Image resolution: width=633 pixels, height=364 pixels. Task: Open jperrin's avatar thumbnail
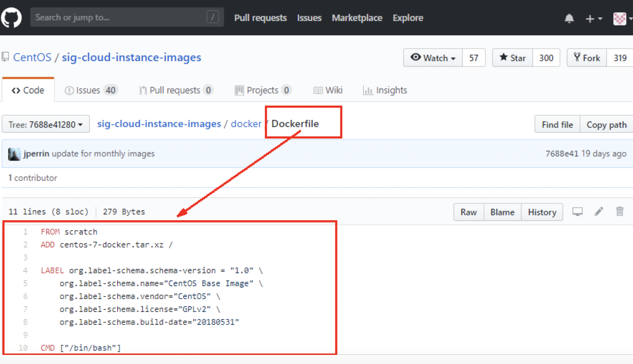[x=14, y=154]
